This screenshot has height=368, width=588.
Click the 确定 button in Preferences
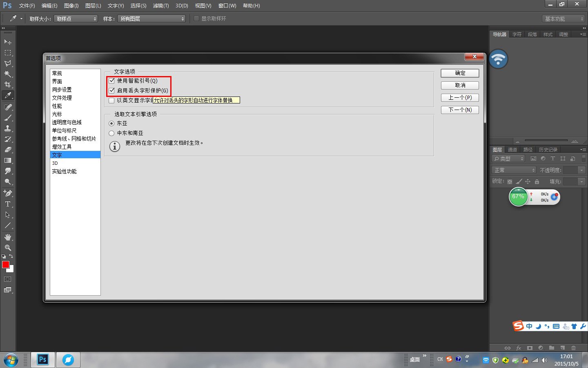tap(460, 73)
